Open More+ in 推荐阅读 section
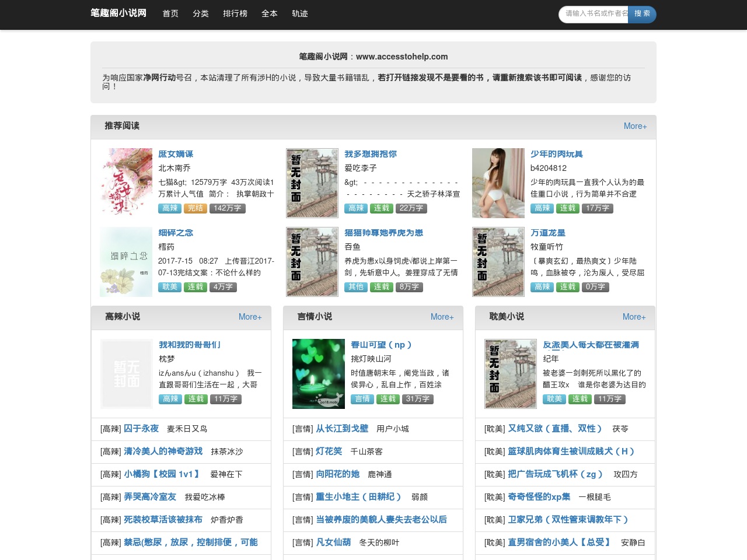Screen dimensions: 747x560 pyautogui.click(x=635, y=126)
